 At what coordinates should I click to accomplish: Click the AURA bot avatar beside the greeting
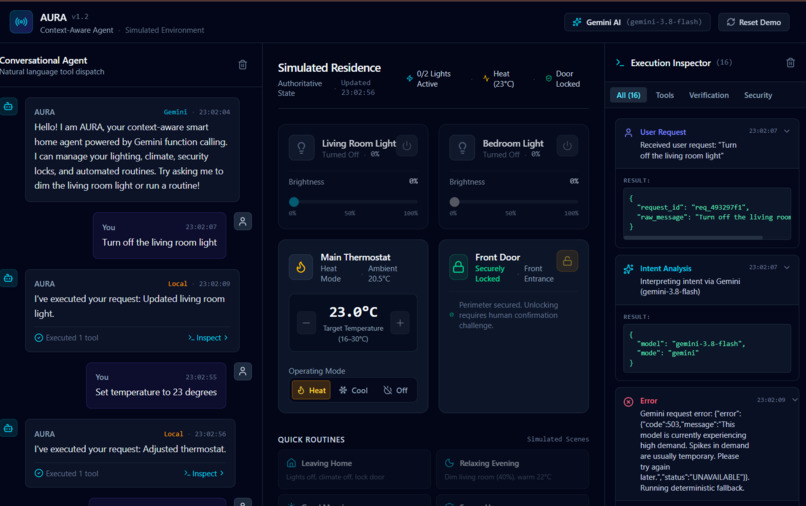(x=8, y=106)
